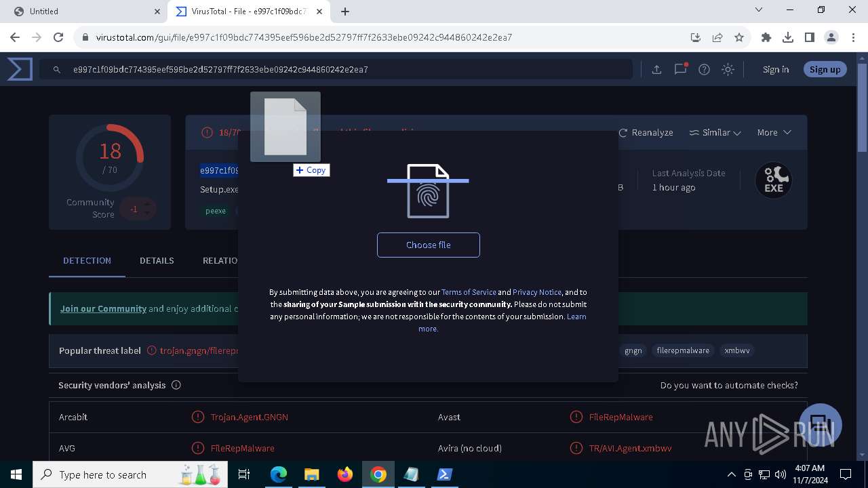
Task: Open File Explorer from the taskbar
Action: pos(311,474)
